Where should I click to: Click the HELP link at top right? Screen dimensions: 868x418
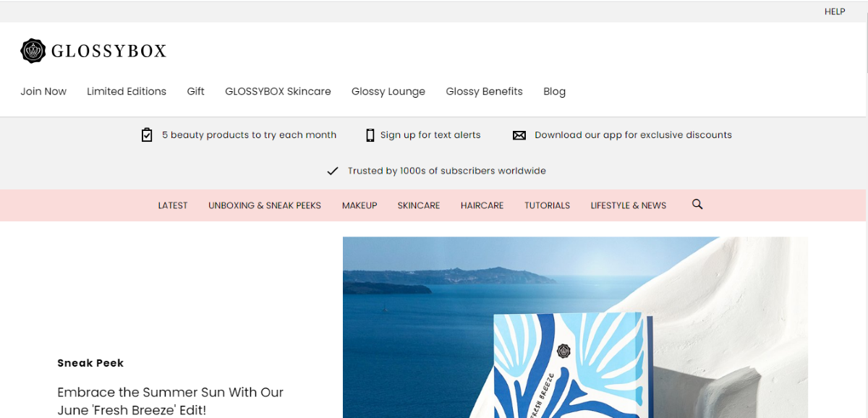[x=835, y=12]
